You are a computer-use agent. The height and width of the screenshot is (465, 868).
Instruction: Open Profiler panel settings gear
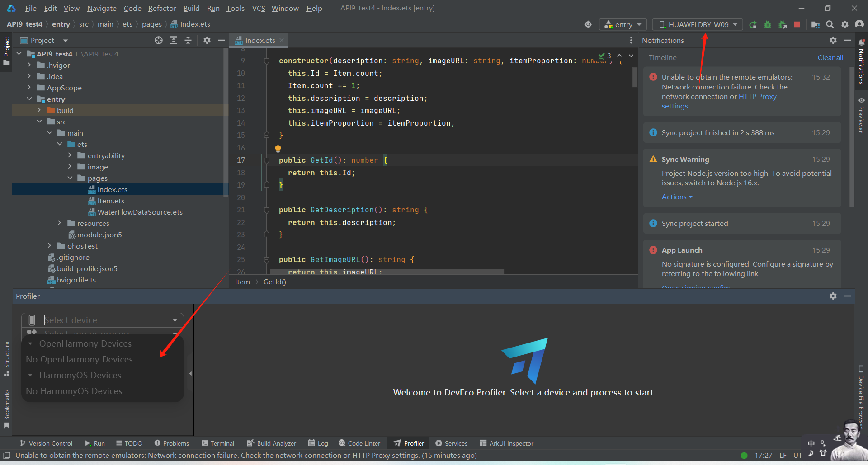pos(833,296)
